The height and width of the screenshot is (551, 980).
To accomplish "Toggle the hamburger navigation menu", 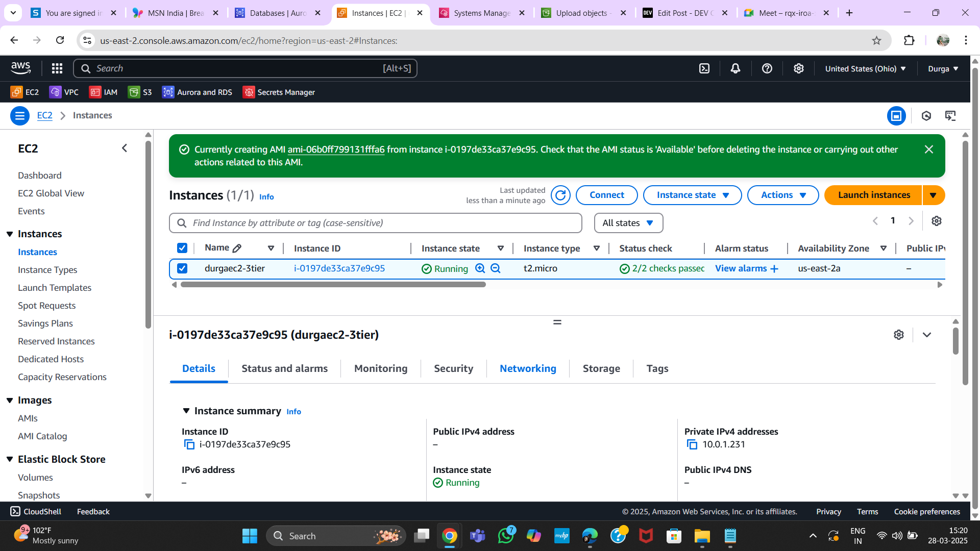I will coord(20,116).
